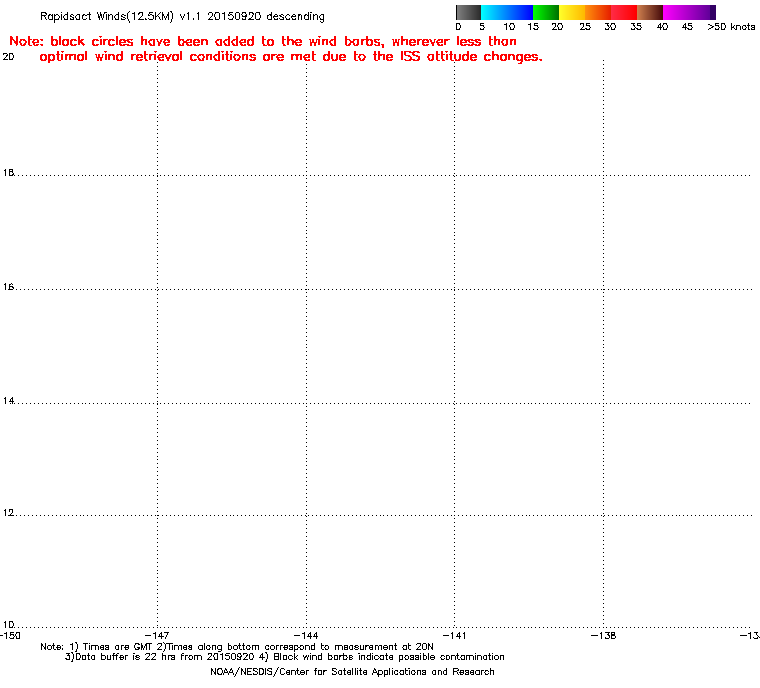Click the green 15-20 knots color band

(x=546, y=12)
